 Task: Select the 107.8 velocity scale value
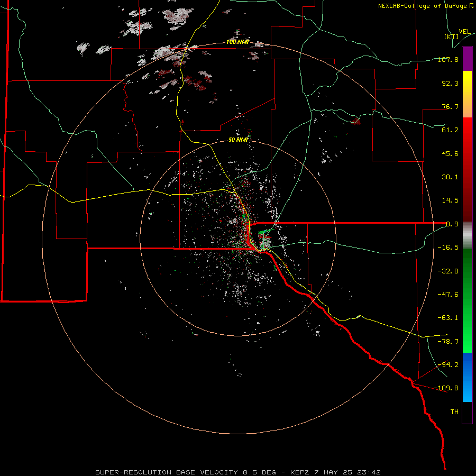point(448,59)
